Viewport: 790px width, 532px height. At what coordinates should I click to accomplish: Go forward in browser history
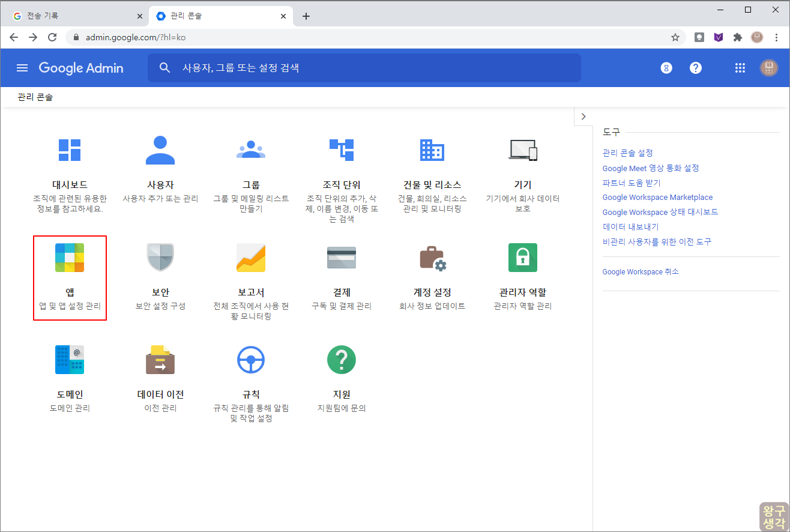(33, 37)
